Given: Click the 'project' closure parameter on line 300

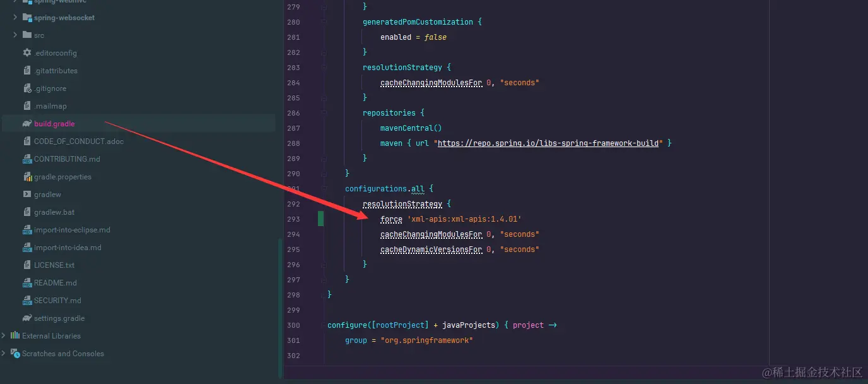Looking at the screenshot, I should click(x=528, y=325).
